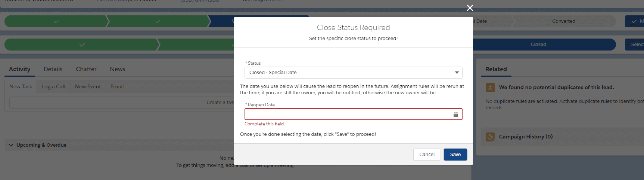Click the Campaign History icon
This screenshot has width=644, height=180.
[x=490, y=137]
